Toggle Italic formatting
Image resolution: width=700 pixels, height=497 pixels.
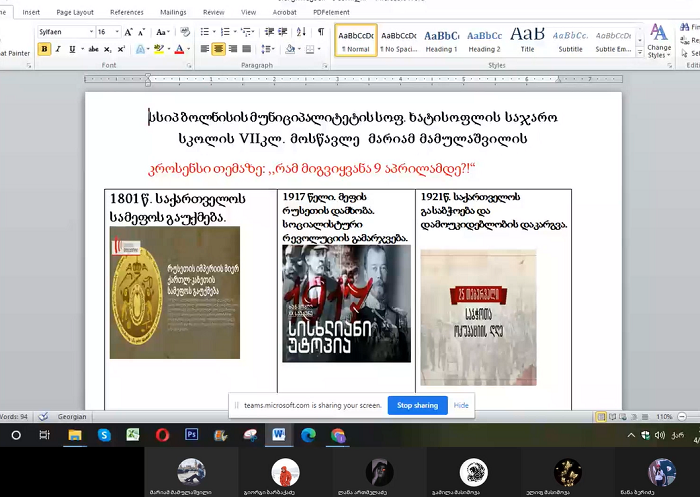tap(58, 49)
